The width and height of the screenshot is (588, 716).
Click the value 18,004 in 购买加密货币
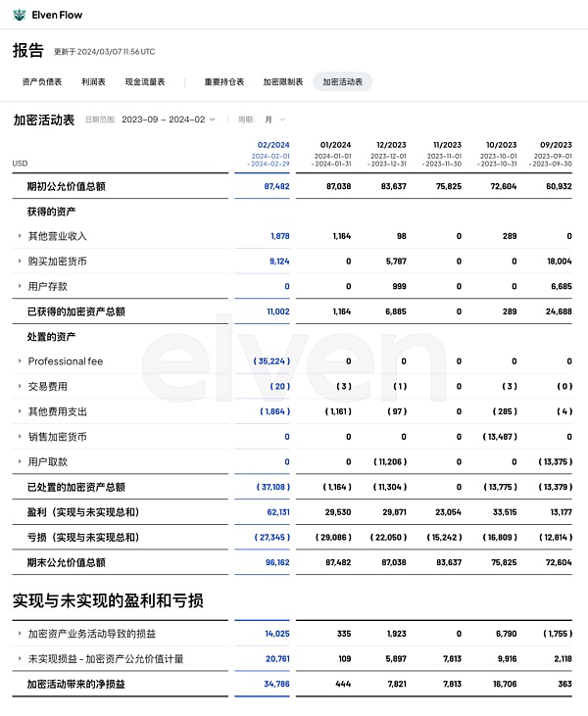coord(560,262)
